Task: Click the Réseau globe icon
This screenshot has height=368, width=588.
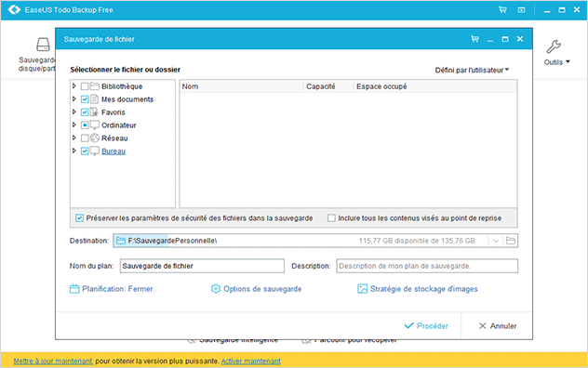Action: pyautogui.click(x=95, y=138)
